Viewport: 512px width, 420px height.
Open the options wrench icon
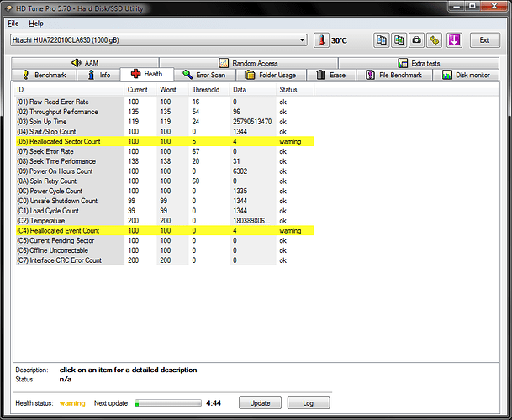pyautogui.click(x=434, y=40)
